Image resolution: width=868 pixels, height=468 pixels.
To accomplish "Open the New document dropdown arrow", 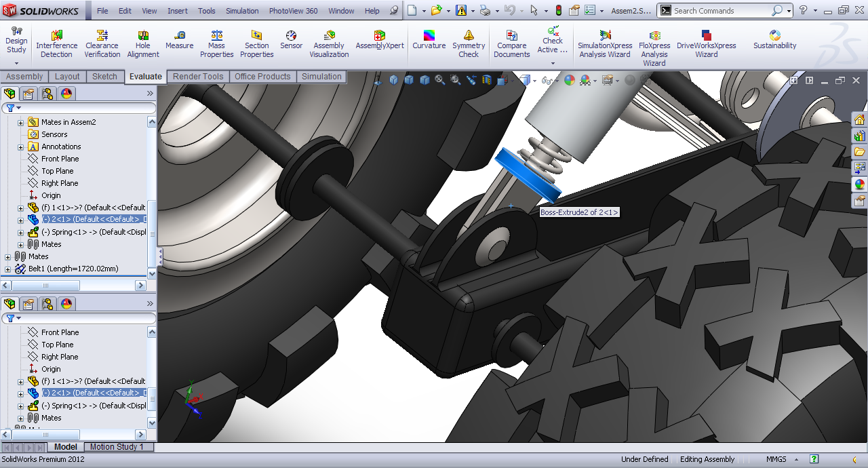I will point(424,11).
